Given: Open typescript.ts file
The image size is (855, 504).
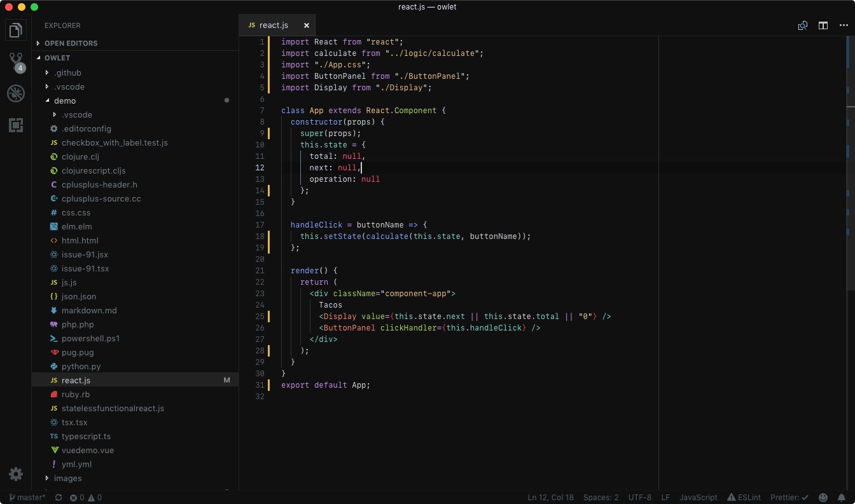Looking at the screenshot, I should click(135, 436).
